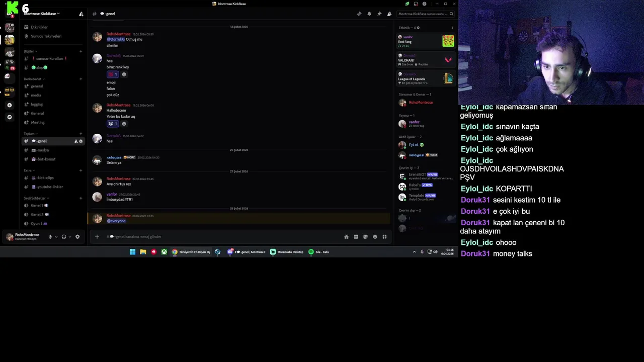Expand the Etkinlik activity panel arrow
This screenshot has width=644, height=362.
click(x=452, y=28)
